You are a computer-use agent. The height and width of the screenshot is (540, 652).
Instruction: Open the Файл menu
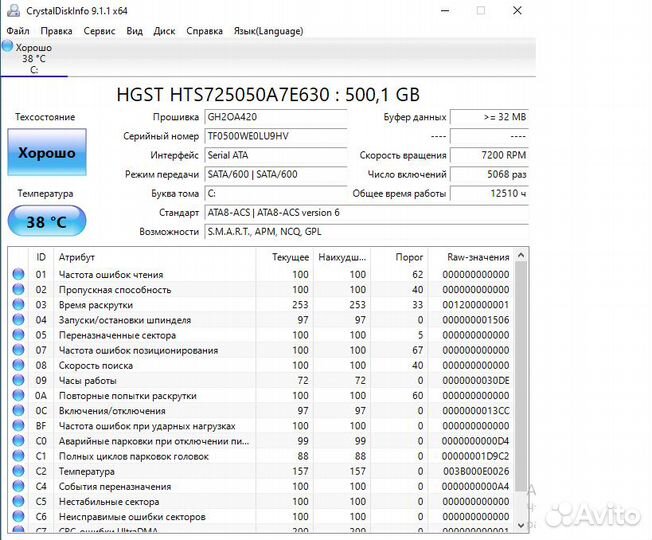18,31
